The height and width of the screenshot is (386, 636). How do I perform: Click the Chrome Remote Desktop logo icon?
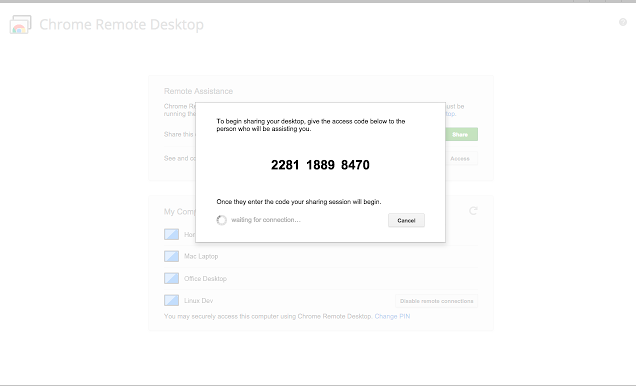click(x=20, y=24)
